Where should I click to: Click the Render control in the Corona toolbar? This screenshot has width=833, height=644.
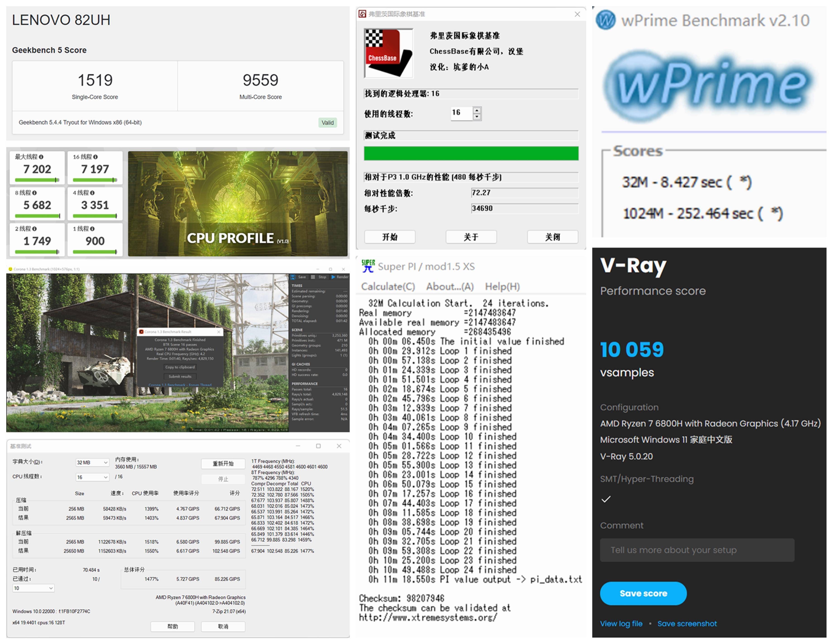[339, 277]
